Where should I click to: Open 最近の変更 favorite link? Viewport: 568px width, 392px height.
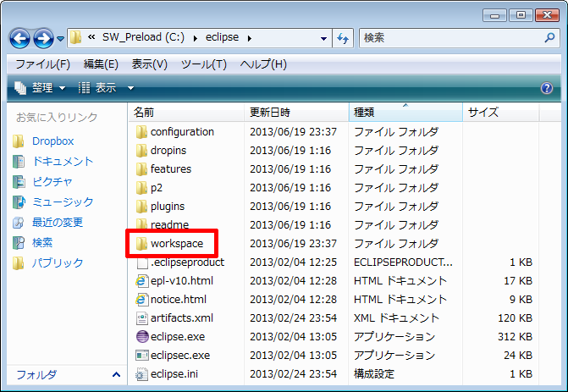point(58,222)
